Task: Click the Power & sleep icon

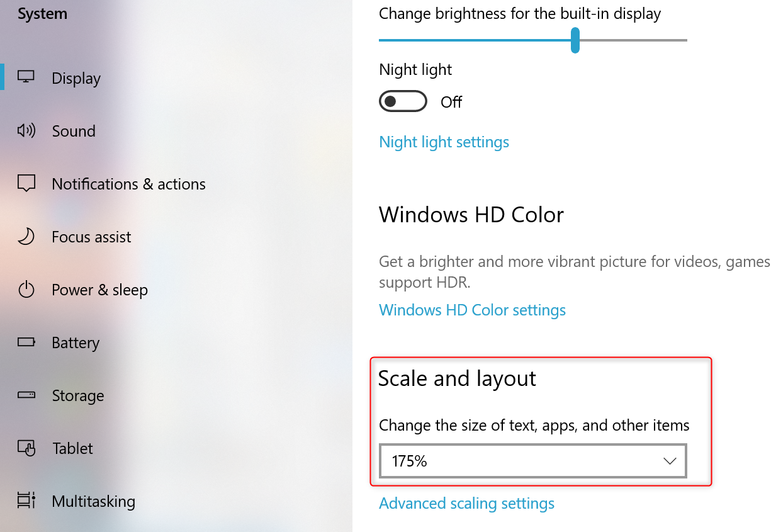Action: coord(26,290)
